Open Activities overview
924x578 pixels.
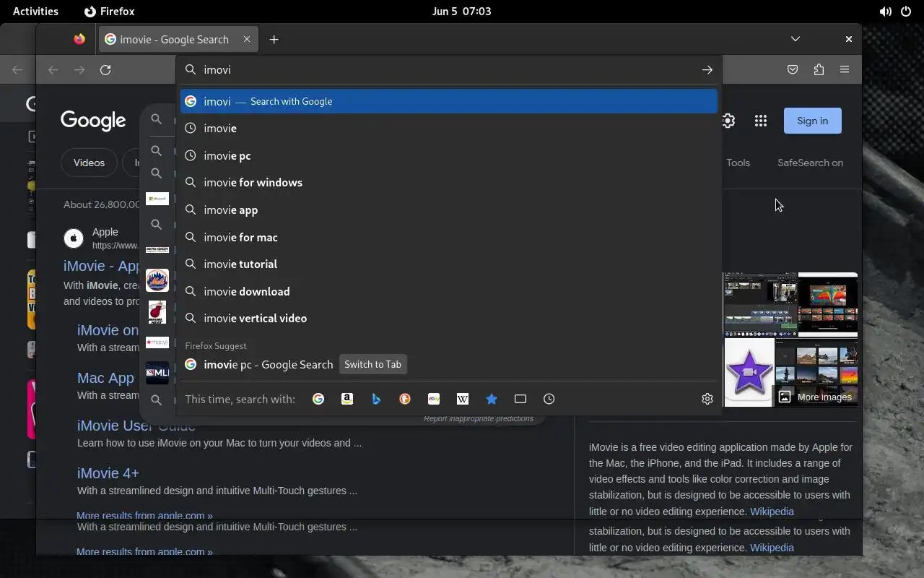tap(35, 12)
